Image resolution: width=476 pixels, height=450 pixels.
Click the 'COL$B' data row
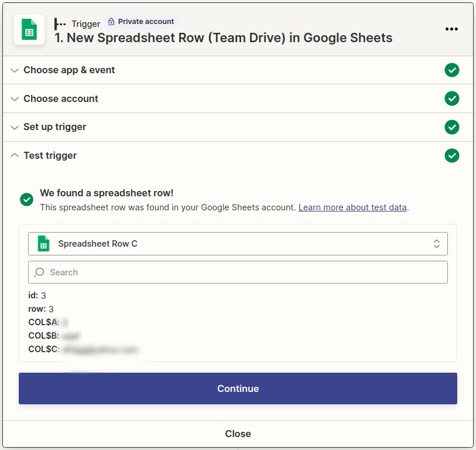(54, 335)
